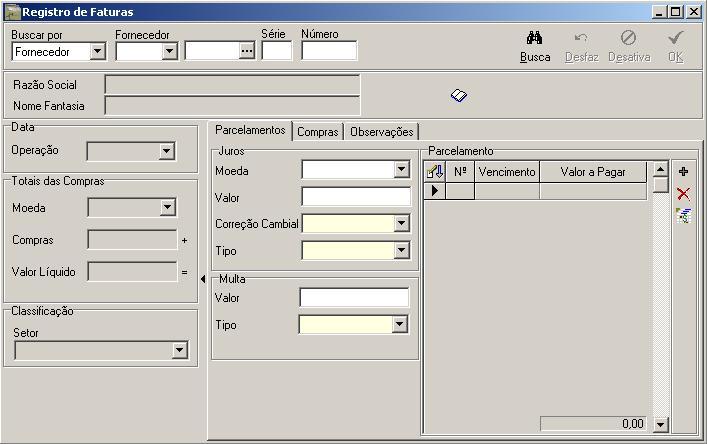This screenshot has height=444, width=707.
Task: Click the Nº column header
Action: pyautogui.click(x=460, y=172)
